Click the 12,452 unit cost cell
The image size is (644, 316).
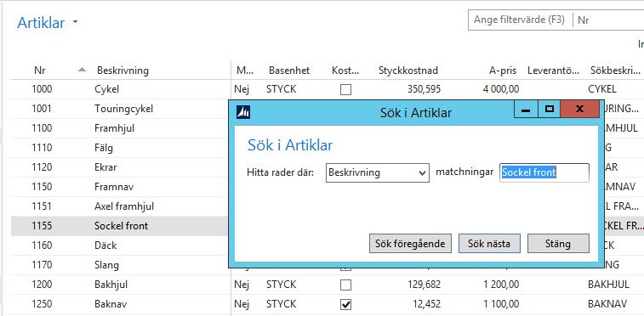pyautogui.click(x=427, y=304)
